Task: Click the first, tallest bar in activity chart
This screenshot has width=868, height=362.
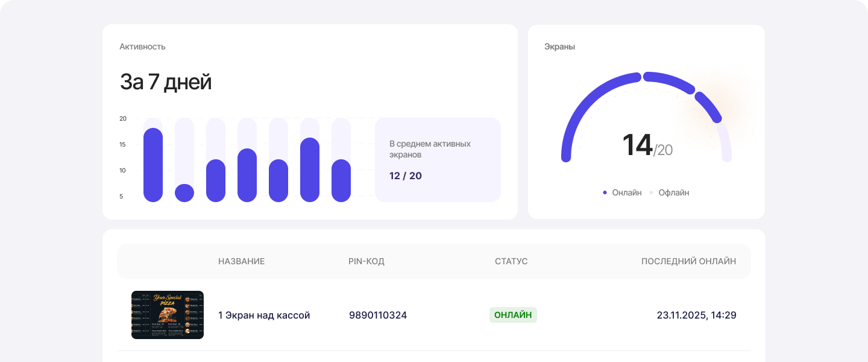Action: (x=153, y=165)
